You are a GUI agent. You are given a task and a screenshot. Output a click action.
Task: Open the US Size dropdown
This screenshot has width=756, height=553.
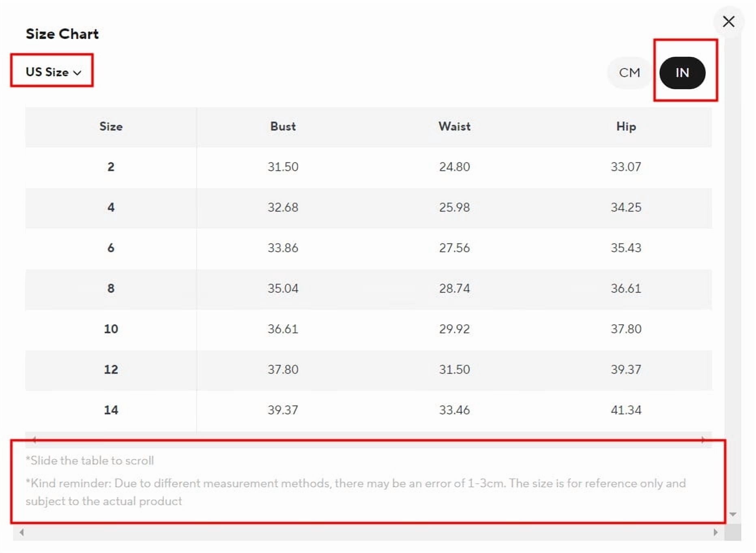[53, 72]
